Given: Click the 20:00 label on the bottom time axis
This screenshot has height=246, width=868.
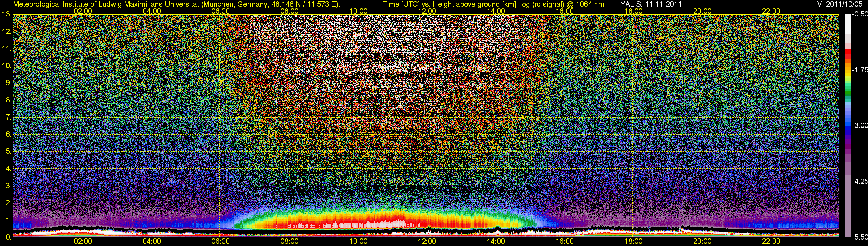Looking at the screenshot, I should tap(703, 241).
